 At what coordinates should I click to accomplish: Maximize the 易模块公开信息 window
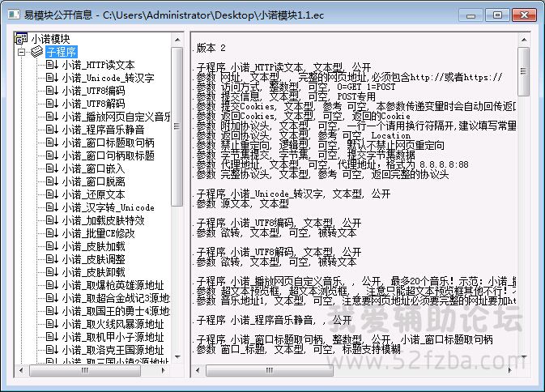pyautogui.click(x=497, y=15)
